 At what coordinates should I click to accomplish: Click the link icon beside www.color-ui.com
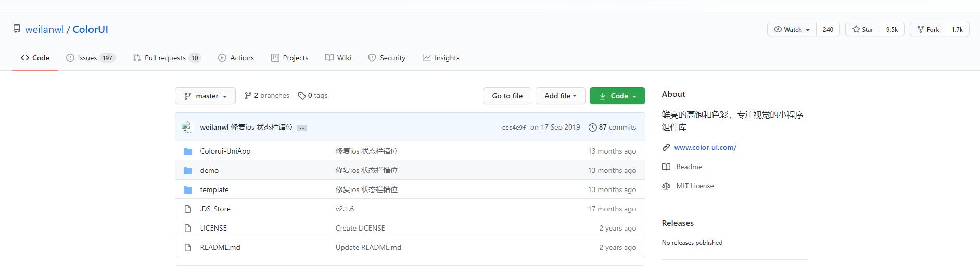pos(666,148)
